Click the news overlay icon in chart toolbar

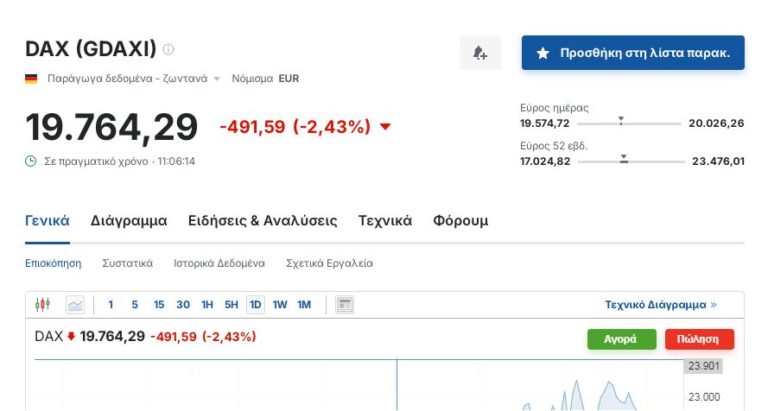click(345, 305)
